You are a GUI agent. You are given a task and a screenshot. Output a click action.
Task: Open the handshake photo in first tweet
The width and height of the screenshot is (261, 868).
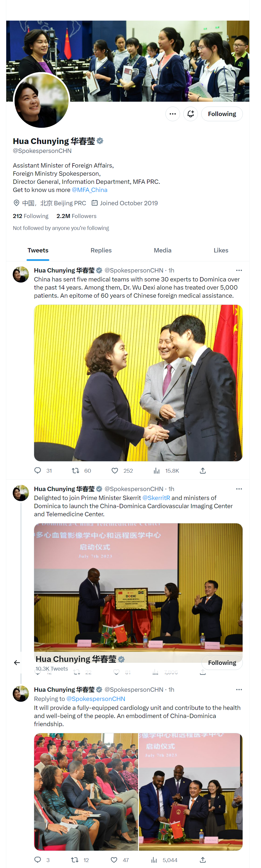(138, 383)
